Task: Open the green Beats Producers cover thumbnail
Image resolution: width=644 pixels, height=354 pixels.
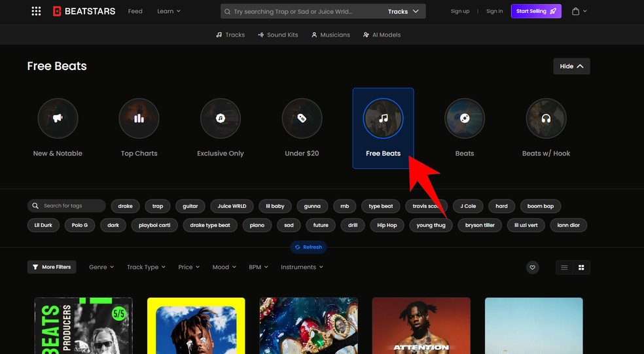Action: point(84,326)
